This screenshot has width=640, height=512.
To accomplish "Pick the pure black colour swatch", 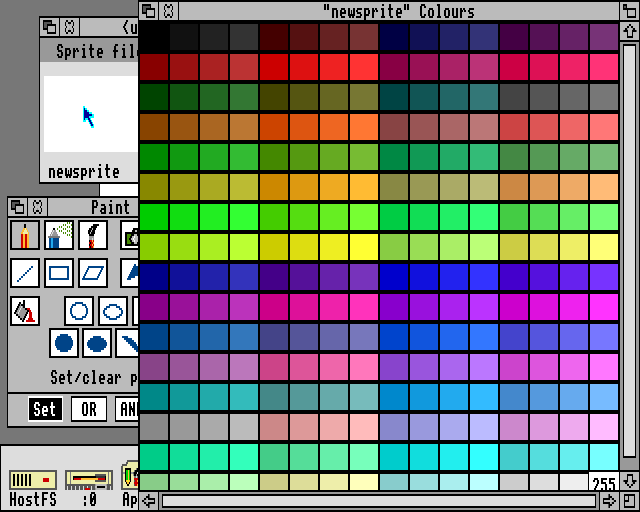I will click(154, 37).
